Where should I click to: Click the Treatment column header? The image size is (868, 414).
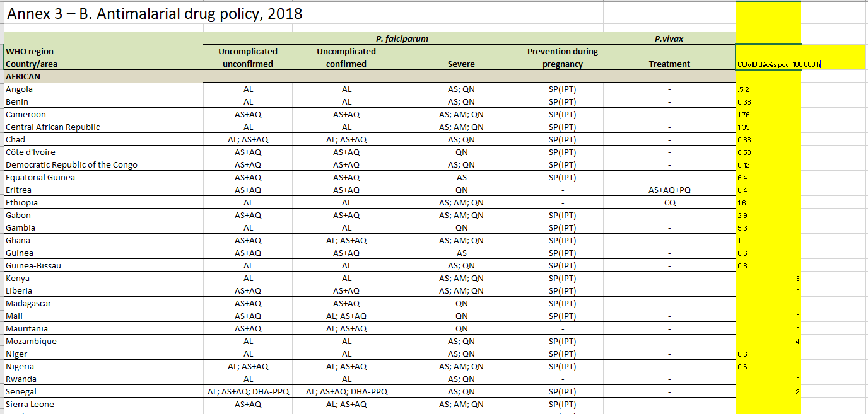669,64
